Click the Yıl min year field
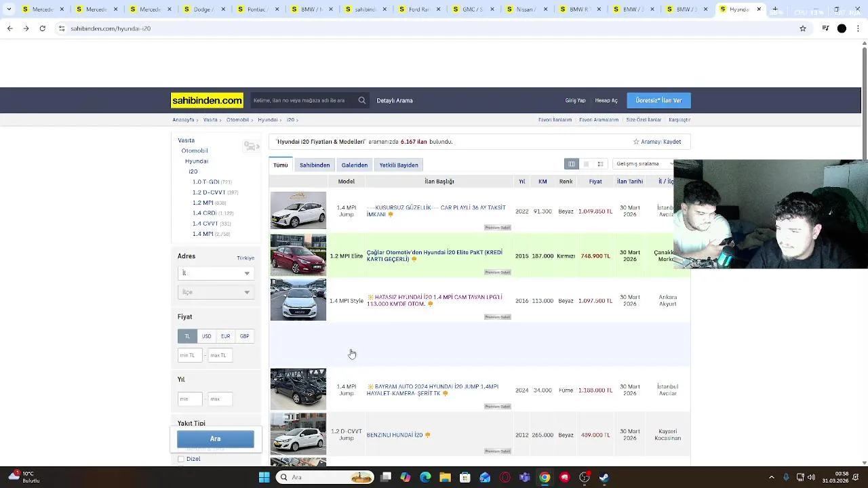Screen dimensions: 868x488 pos(190,399)
